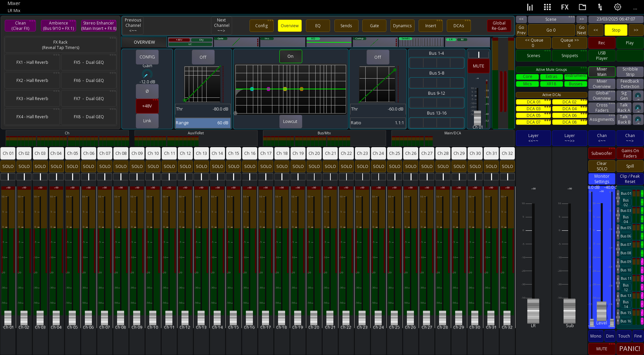Open the Gate tab

374,26
